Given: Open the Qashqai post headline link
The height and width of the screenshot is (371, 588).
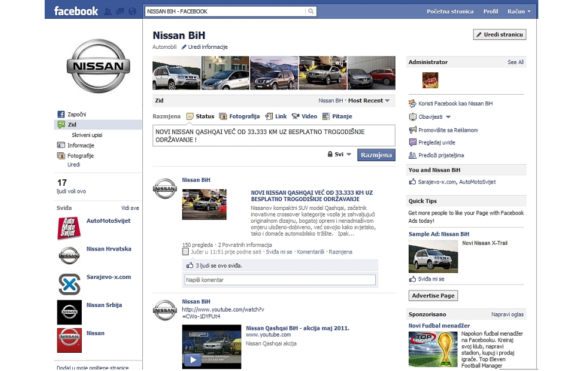Looking at the screenshot, I should click(312, 196).
